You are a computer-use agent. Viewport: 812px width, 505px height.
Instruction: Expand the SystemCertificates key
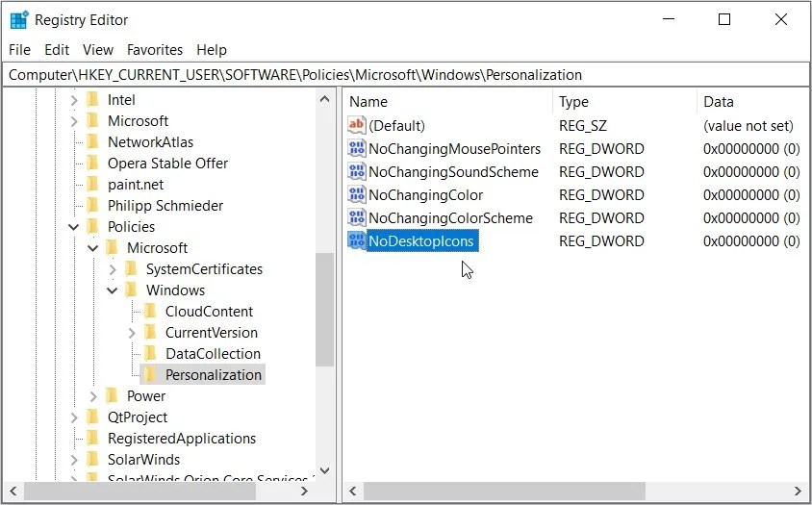click(113, 269)
